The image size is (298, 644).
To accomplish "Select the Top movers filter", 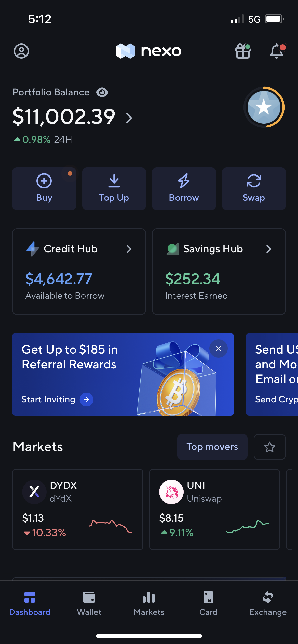I will click(212, 447).
